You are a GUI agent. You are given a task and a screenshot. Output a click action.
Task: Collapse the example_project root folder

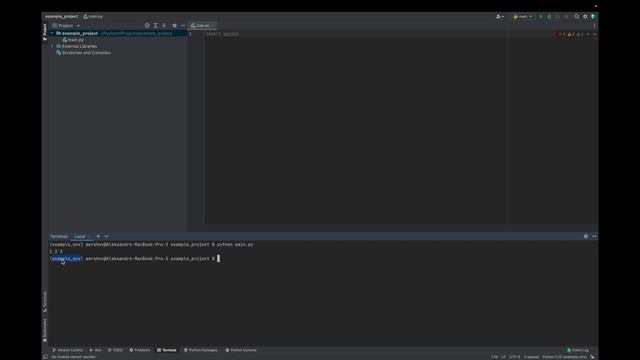[x=52, y=33]
